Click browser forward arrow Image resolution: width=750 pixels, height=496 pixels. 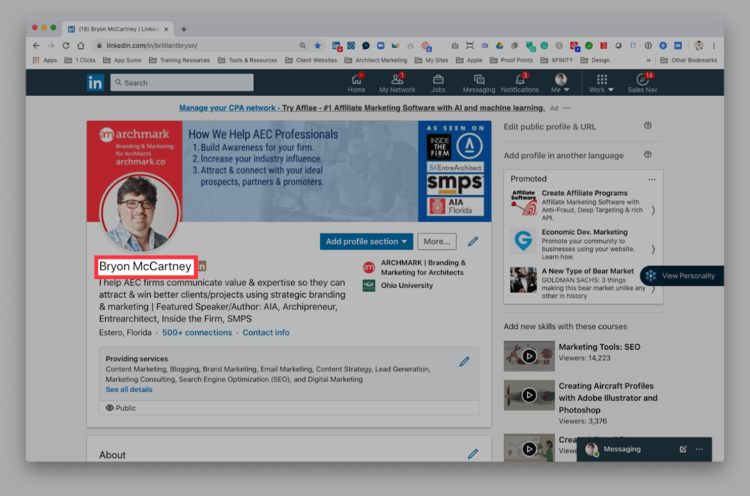(51, 45)
